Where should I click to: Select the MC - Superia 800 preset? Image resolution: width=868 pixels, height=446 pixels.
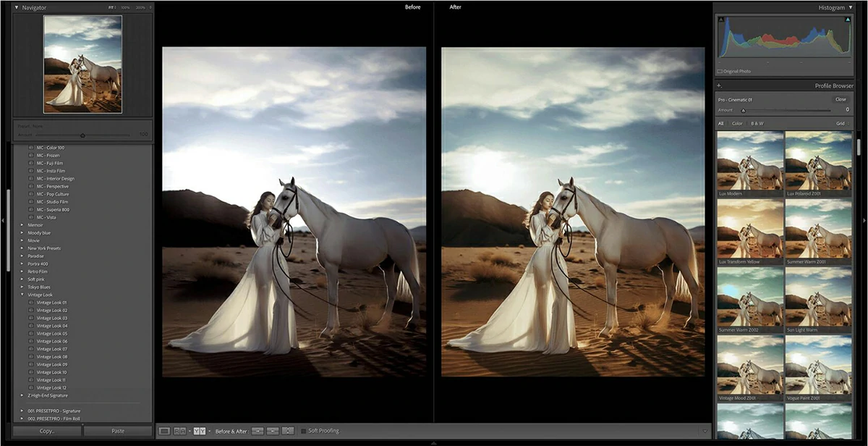(53, 210)
